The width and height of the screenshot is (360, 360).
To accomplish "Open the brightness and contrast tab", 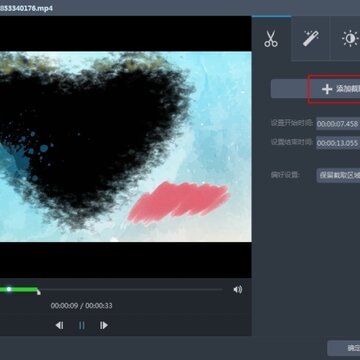I will pos(347,38).
